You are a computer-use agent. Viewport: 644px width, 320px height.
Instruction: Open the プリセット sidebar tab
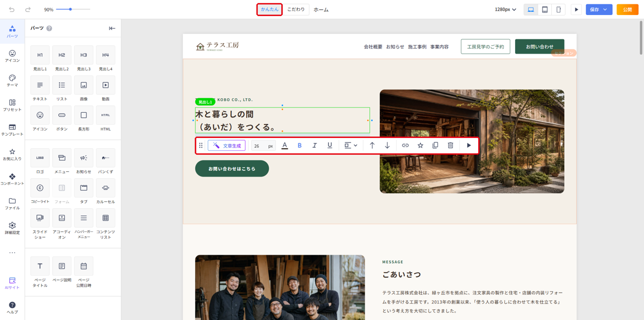click(x=12, y=105)
